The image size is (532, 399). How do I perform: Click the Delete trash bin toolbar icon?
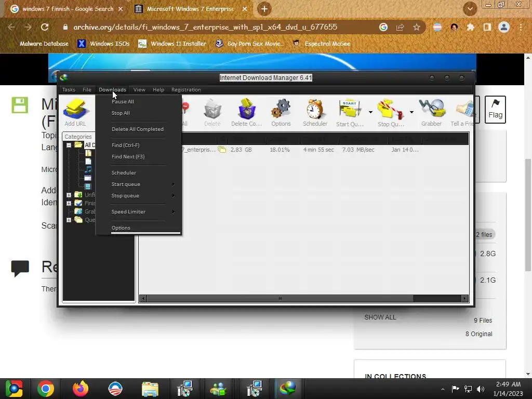tap(212, 112)
